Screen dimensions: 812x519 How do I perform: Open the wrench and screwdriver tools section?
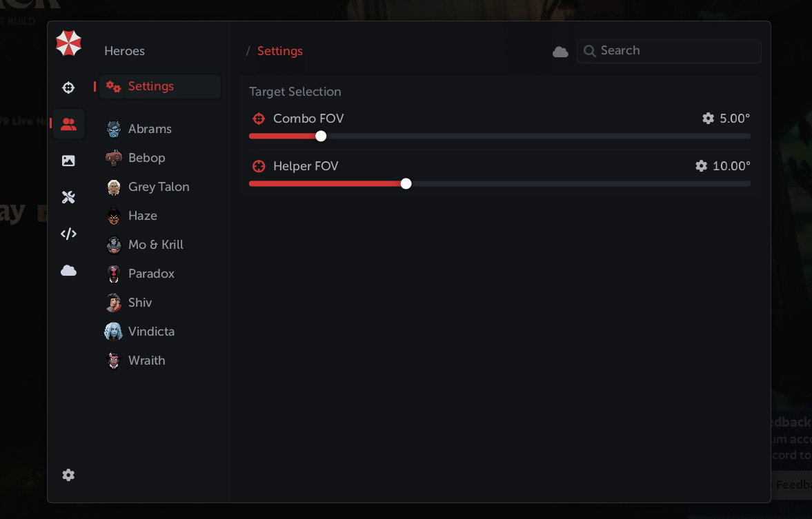point(68,197)
